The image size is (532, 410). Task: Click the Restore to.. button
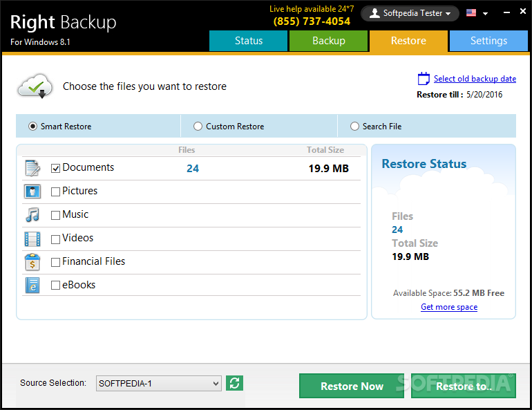tap(464, 386)
